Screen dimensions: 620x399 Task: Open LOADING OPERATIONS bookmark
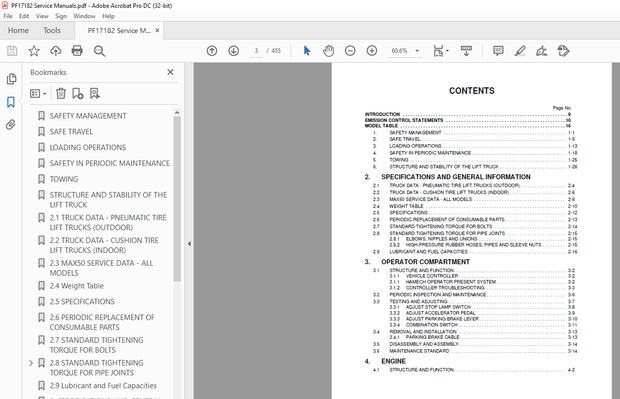coord(88,147)
